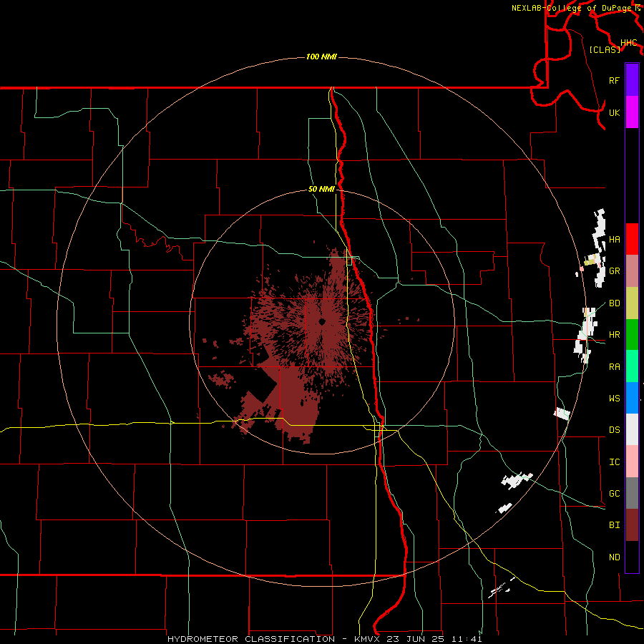Image resolution: width=644 pixels, height=644 pixels.
Task: Click the white DS swatch in the legend
Action: 632,429
